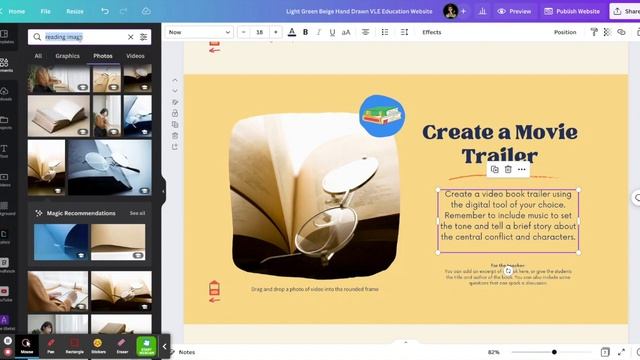
Task: Click the Preview button
Action: [514, 11]
